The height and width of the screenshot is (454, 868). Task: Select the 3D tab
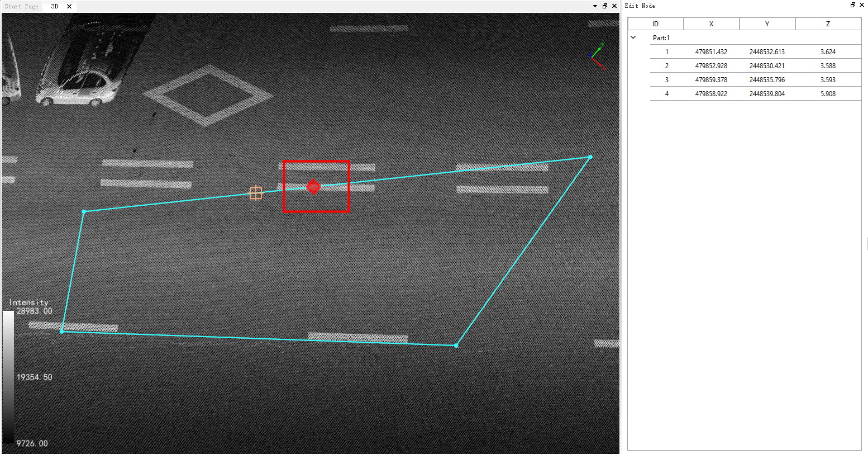[54, 6]
